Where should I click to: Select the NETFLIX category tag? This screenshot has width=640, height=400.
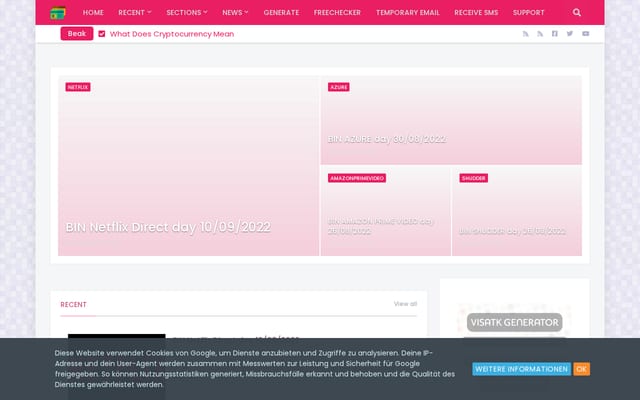point(78,87)
